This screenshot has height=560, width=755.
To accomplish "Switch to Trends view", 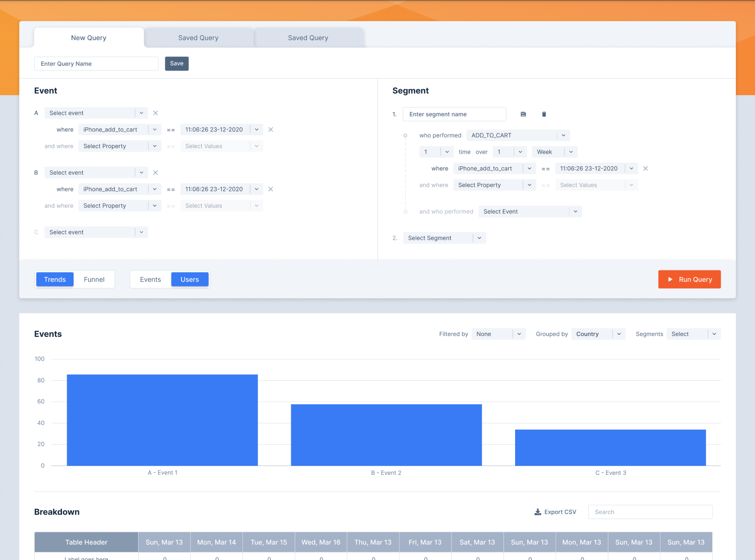I will pos(55,279).
